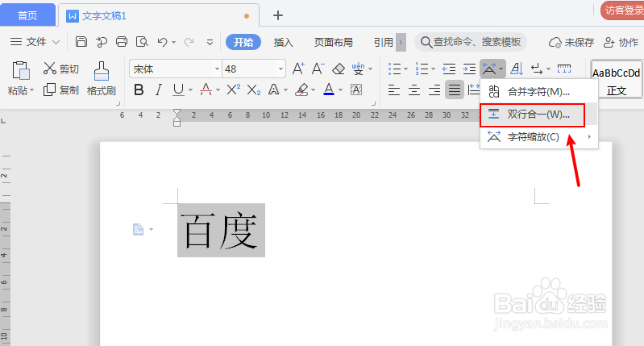The width and height of the screenshot is (644, 346).
Task: Open the 字符缩放(C) submenu
Action: [539, 137]
